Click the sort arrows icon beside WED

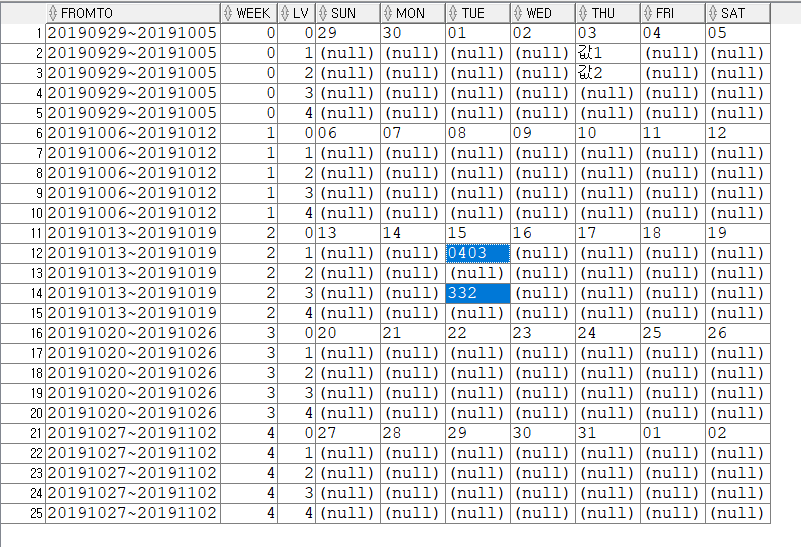(x=518, y=13)
